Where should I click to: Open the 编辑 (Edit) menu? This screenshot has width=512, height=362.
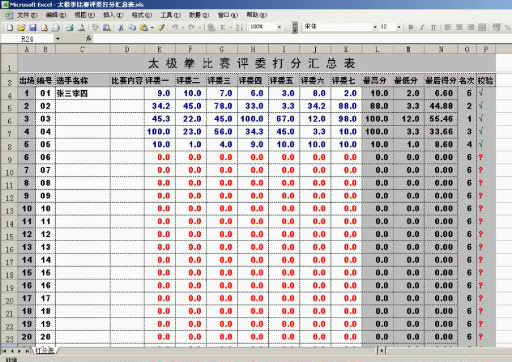click(56, 15)
